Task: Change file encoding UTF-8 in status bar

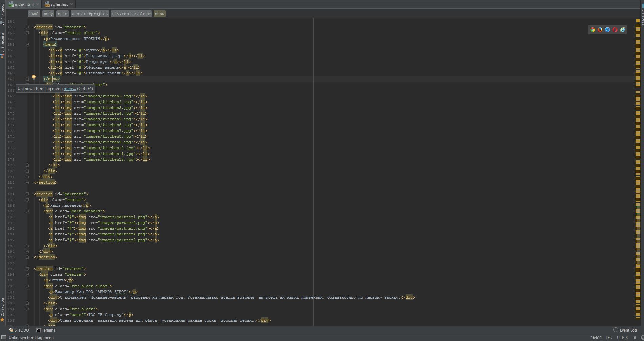Action: pos(622,338)
